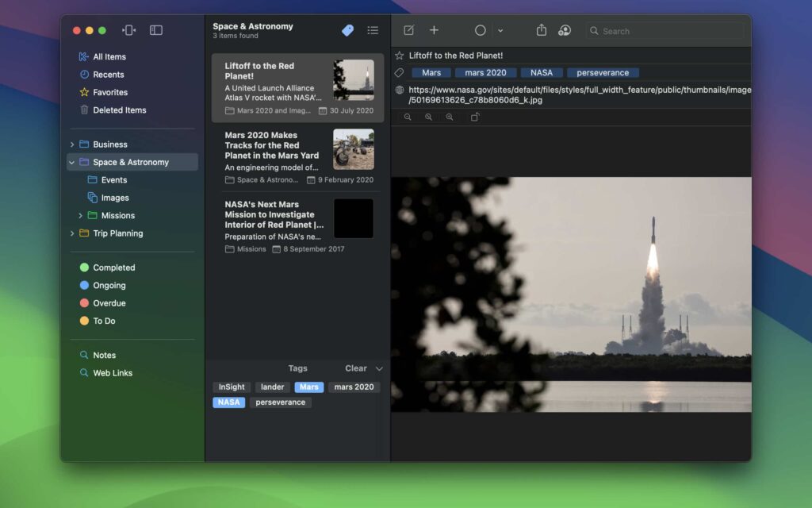
Task: Collapse the Space & Astronomy folder
Action: (x=71, y=162)
